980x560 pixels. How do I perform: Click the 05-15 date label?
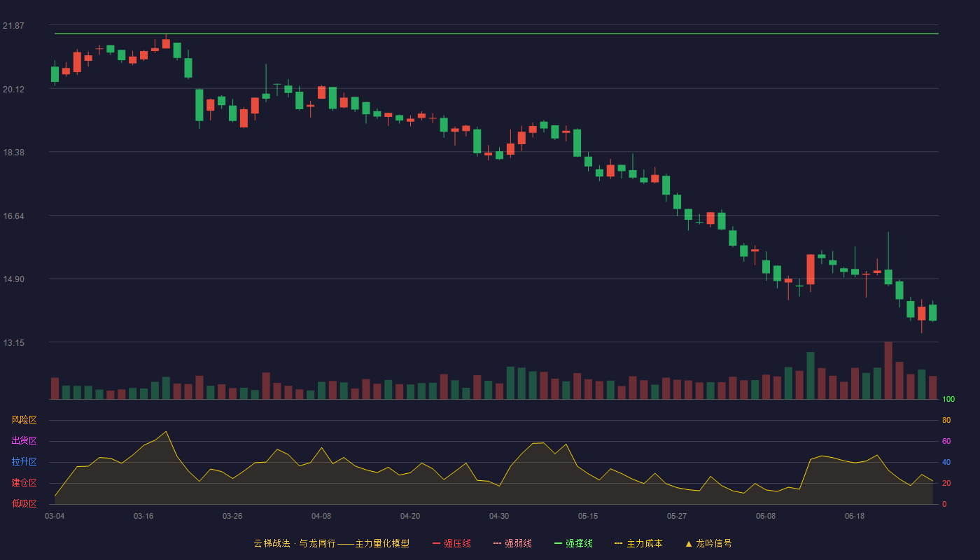pyautogui.click(x=588, y=516)
